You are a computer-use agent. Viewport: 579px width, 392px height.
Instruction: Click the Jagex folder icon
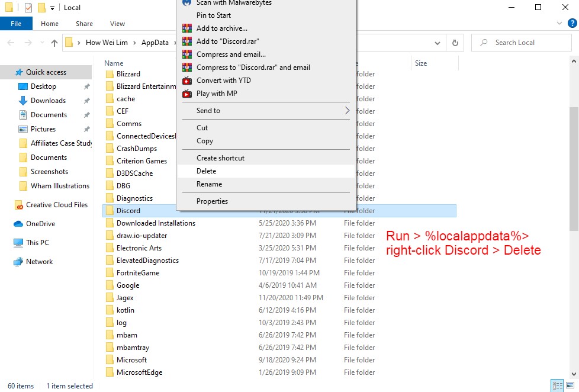(110, 298)
